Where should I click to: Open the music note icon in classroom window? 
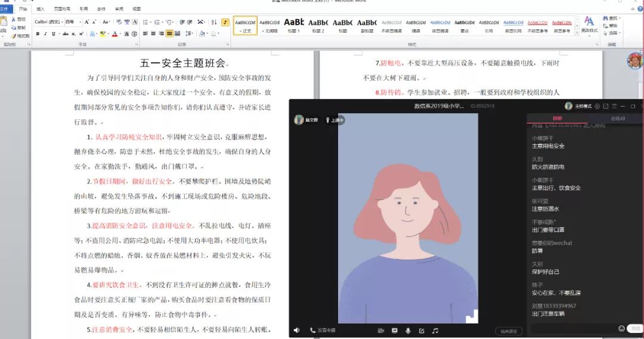[x=435, y=331]
